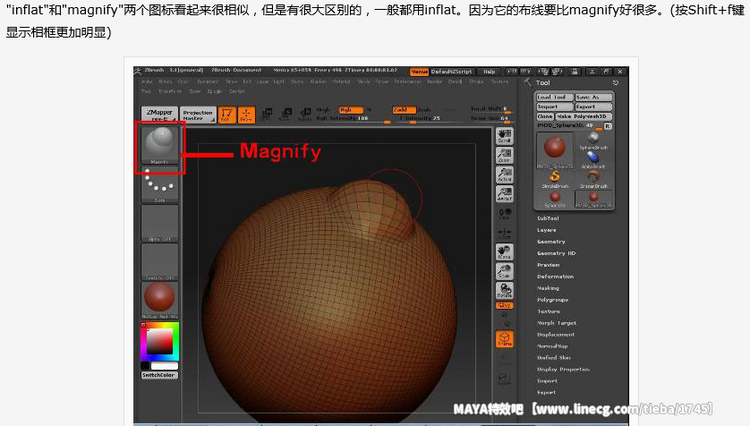Select the EraserBrush tool icon
The height and width of the screenshot is (426, 750).
594,179
